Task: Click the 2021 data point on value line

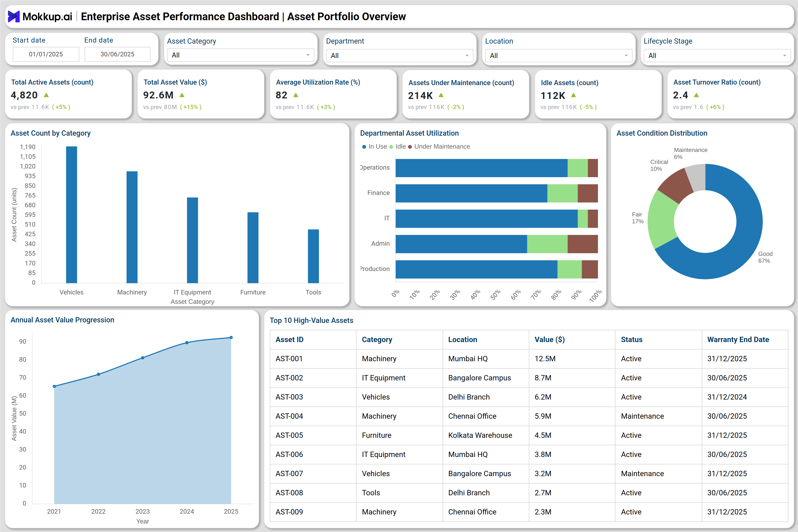Action: [x=54, y=386]
